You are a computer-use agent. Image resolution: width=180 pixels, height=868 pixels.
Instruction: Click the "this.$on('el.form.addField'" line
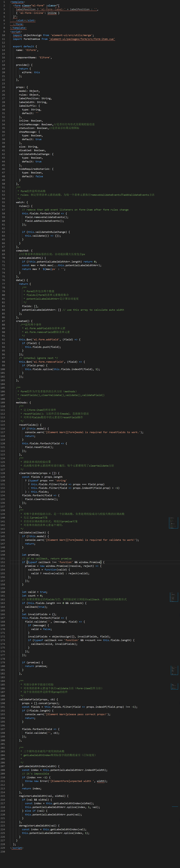coord(50,340)
